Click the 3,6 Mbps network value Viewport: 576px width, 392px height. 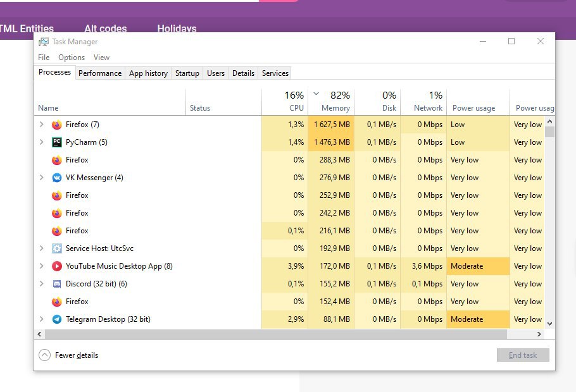pos(427,266)
